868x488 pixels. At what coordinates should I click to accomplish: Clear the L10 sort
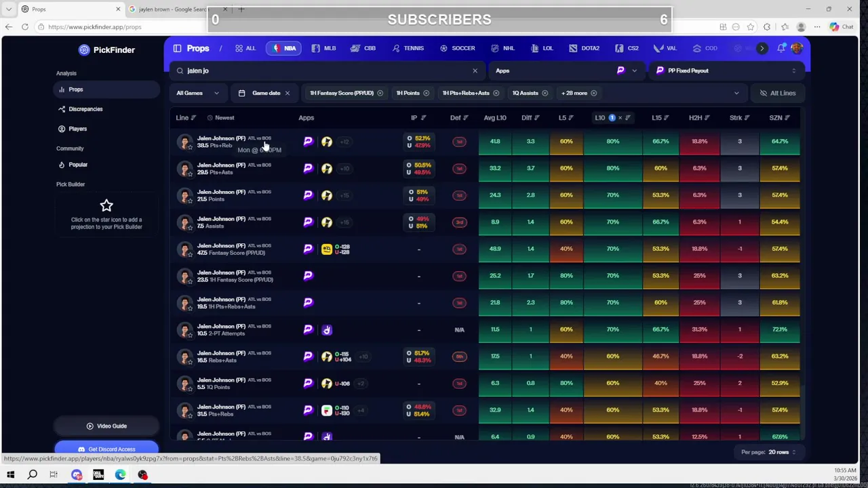pyautogui.click(x=620, y=118)
